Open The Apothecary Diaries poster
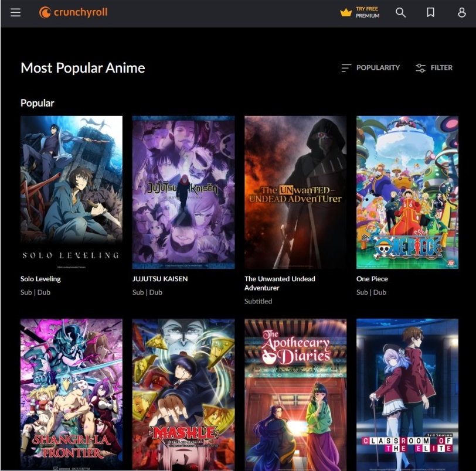Screen dimensions: 476x471 click(x=295, y=392)
